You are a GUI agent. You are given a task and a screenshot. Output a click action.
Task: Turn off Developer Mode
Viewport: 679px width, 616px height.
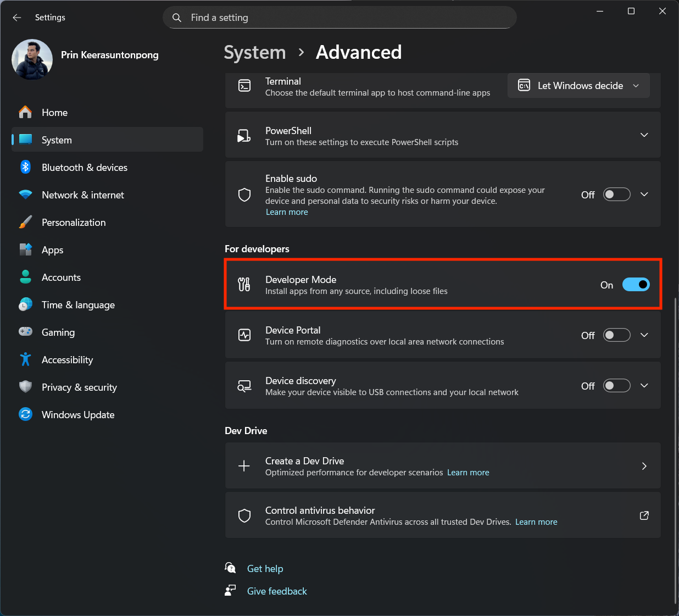pyautogui.click(x=636, y=284)
